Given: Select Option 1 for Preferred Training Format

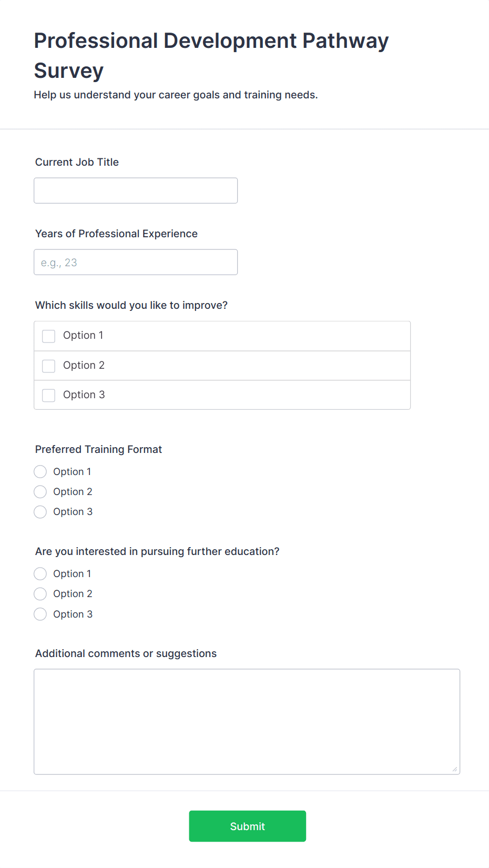Looking at the screenshot, I should click(x=40, y=471).
